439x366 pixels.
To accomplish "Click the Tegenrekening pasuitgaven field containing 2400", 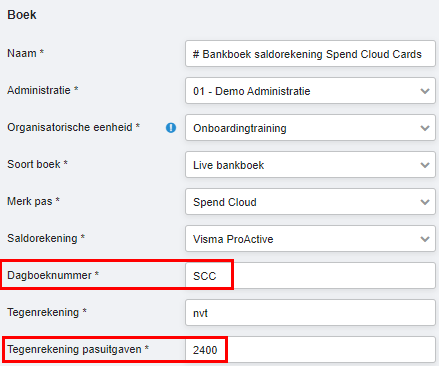I will pos(310,350).
